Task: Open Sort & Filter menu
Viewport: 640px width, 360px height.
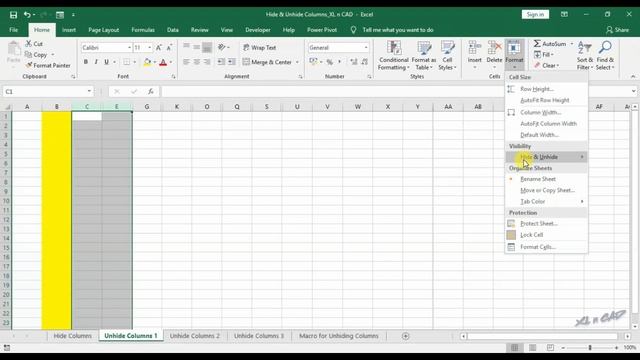Action: 584,56
